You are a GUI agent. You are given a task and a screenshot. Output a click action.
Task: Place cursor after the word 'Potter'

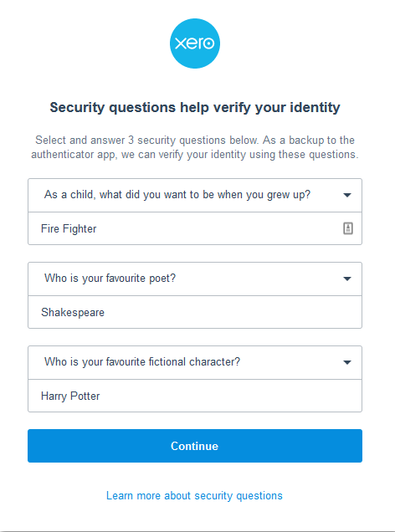(x=100, y=396)
